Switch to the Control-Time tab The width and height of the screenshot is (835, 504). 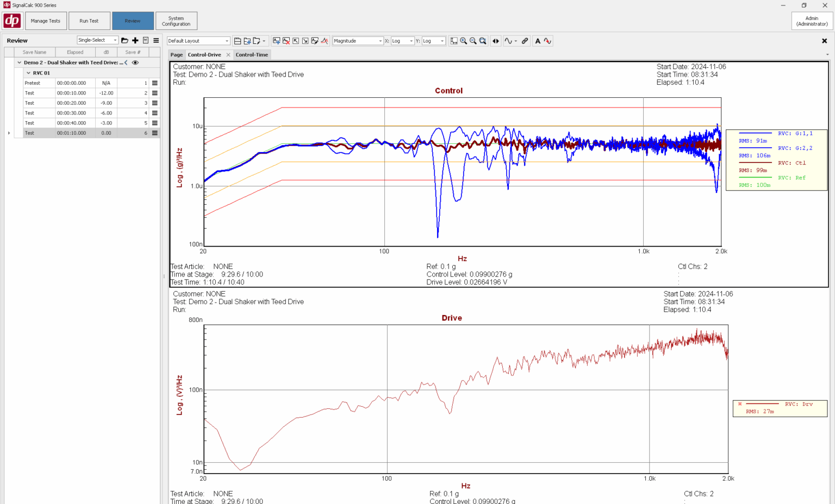(x=252, y=55)
